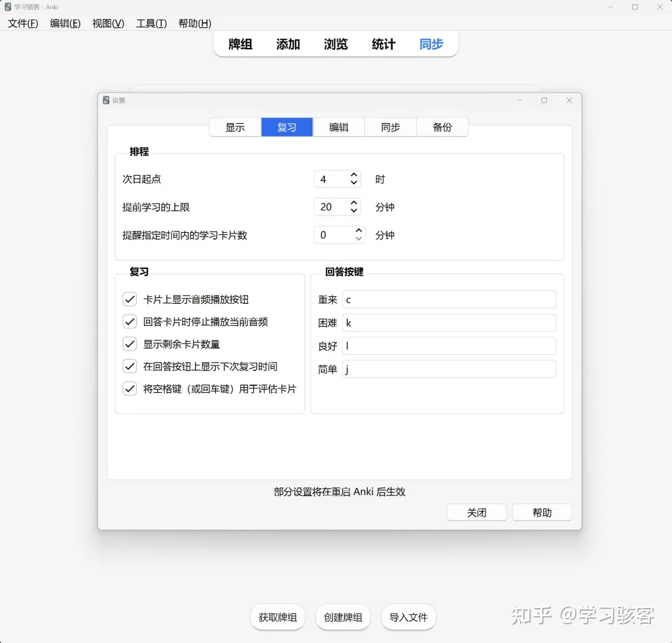Viewport: 672px width, 643px height.
Task: Open the 工具(T) menu
Action: (x=151, y=24)
